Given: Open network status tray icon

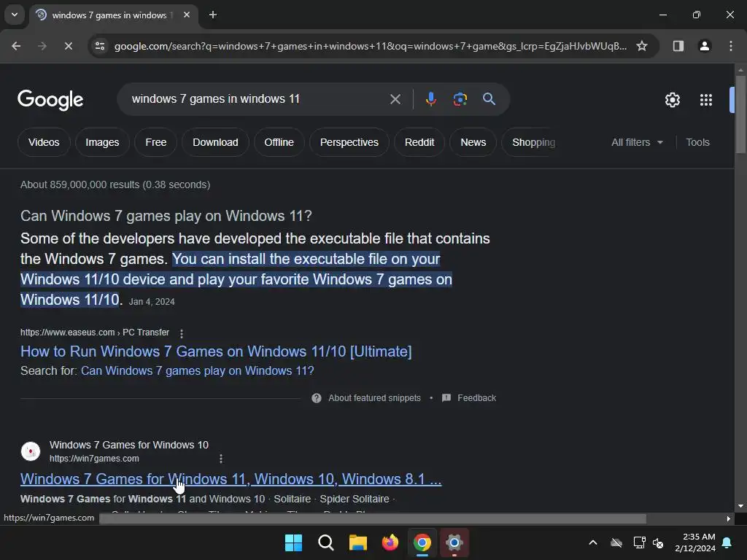Looking at the screenshot, I should 639,542.
